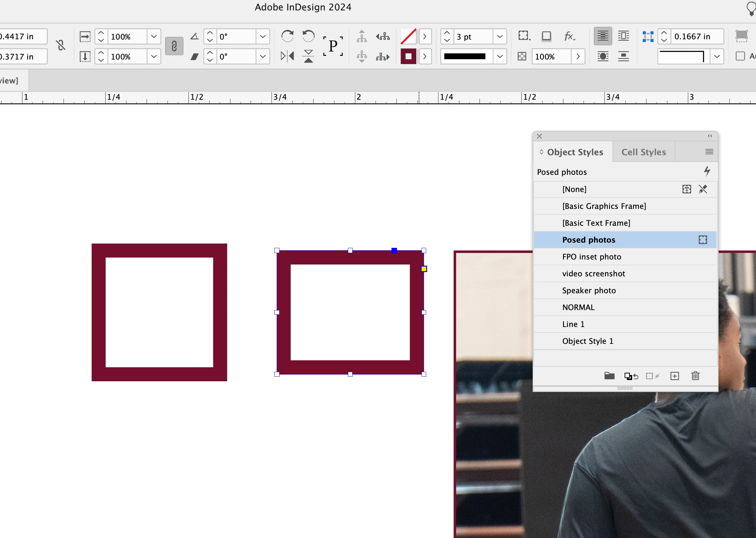Flip the selection vertically
Screen dimensions: 756x538
click(x=308, y=56)
